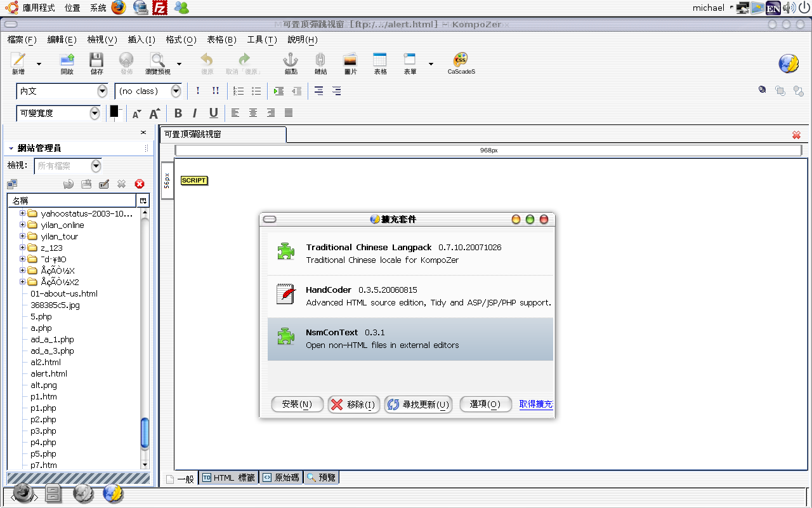Switch to the HTML tags view tab

click(x=228, y=478)
